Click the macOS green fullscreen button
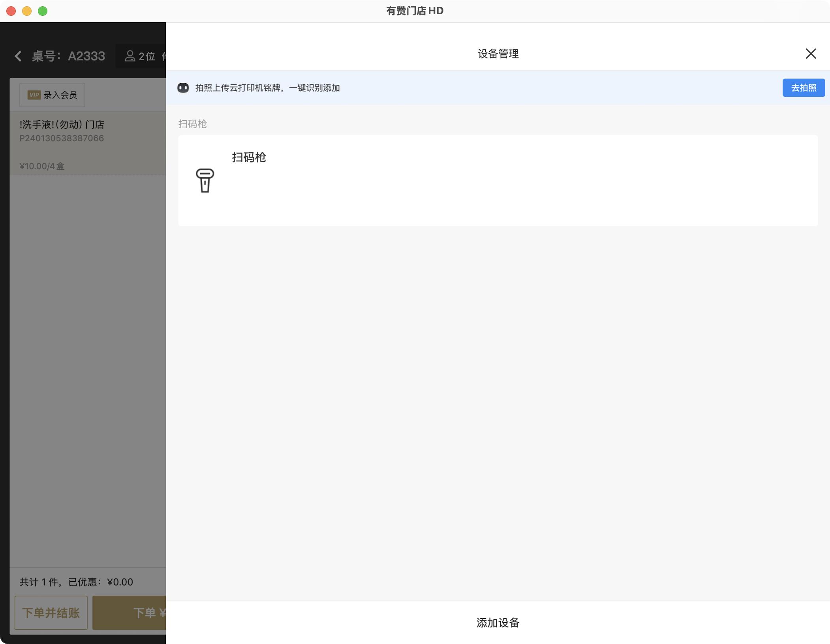Image resolution: width=830 pixels, height=644 pixels. [43, 11]
